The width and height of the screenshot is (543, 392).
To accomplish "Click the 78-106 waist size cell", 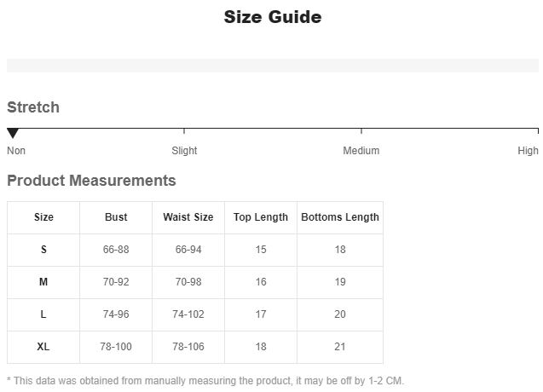I will coord(188,347).
